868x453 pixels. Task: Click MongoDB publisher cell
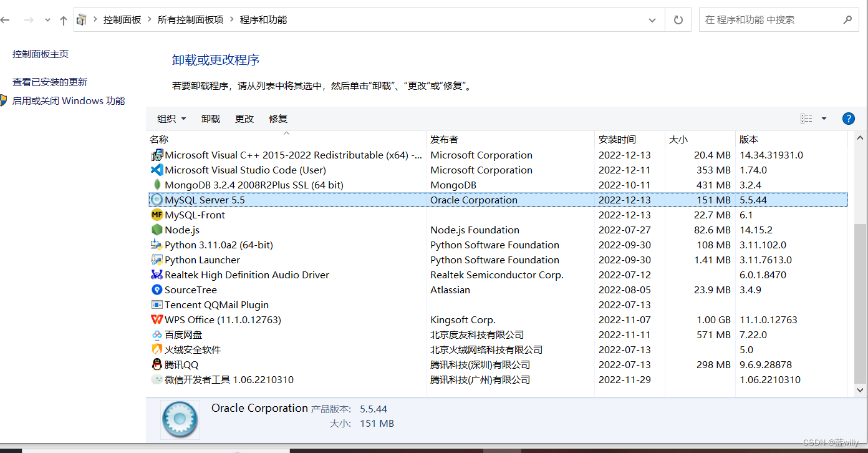click(x=453, y=185)
